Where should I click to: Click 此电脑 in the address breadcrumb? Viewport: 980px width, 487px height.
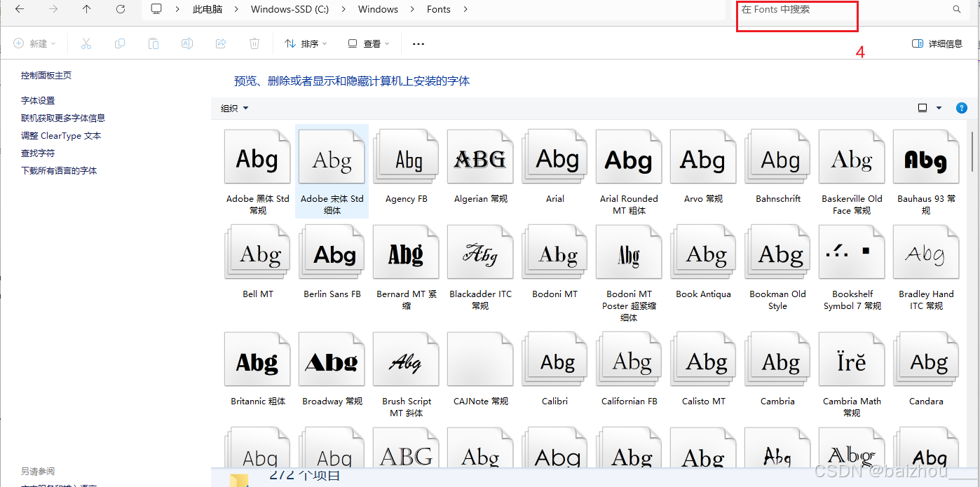coord(207,9)
